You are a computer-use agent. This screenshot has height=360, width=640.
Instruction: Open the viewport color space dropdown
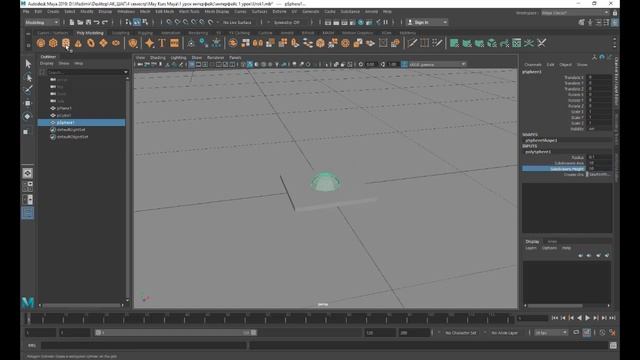click(x=437, y=64)
